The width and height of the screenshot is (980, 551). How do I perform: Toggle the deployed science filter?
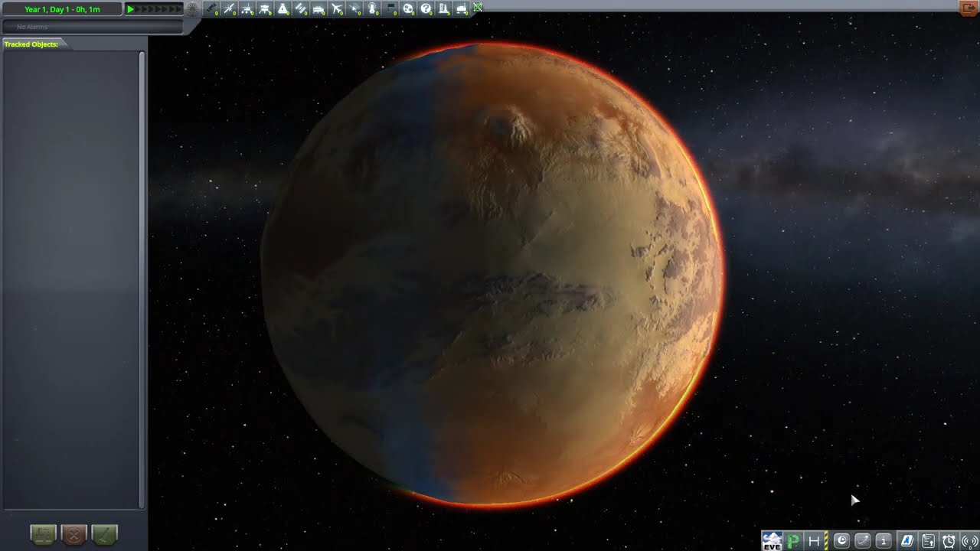click(x=444, y=8)
